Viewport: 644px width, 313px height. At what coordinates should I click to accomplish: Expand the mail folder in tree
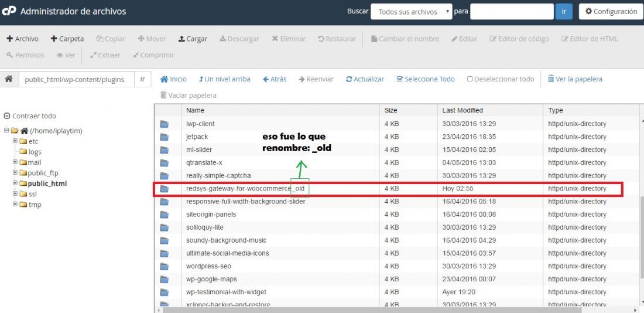click(15, 162)
